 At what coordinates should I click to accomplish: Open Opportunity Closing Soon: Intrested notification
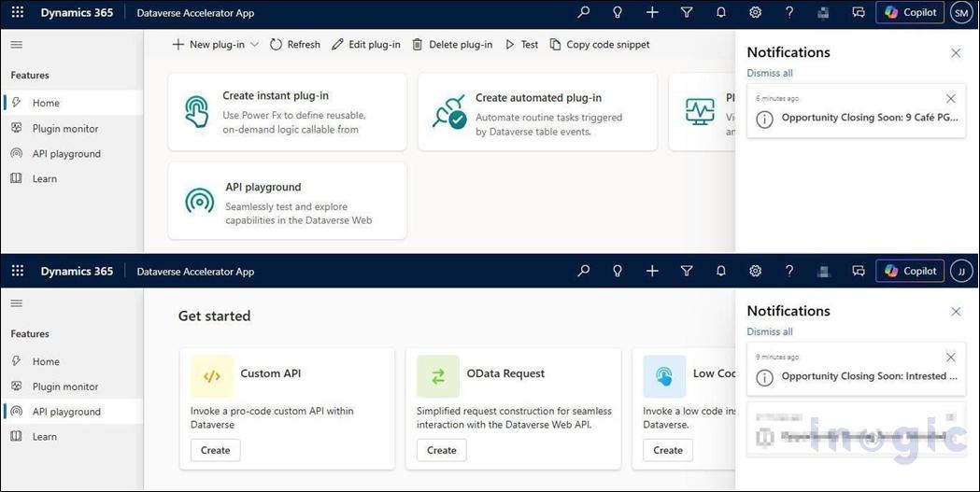coord(857,369)
